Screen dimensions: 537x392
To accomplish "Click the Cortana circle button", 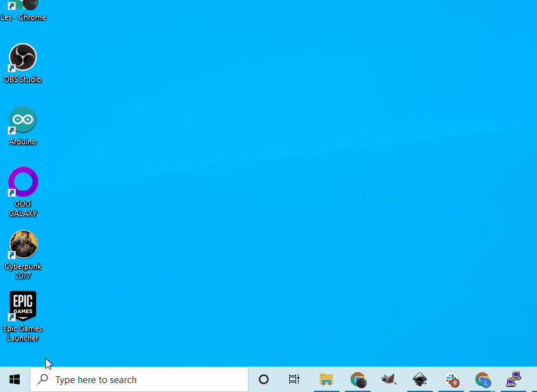I will [264, 380].
